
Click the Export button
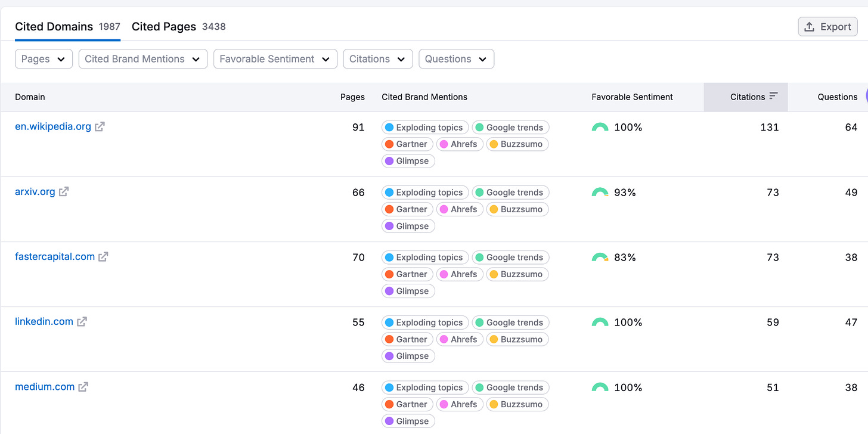[827, 27]
